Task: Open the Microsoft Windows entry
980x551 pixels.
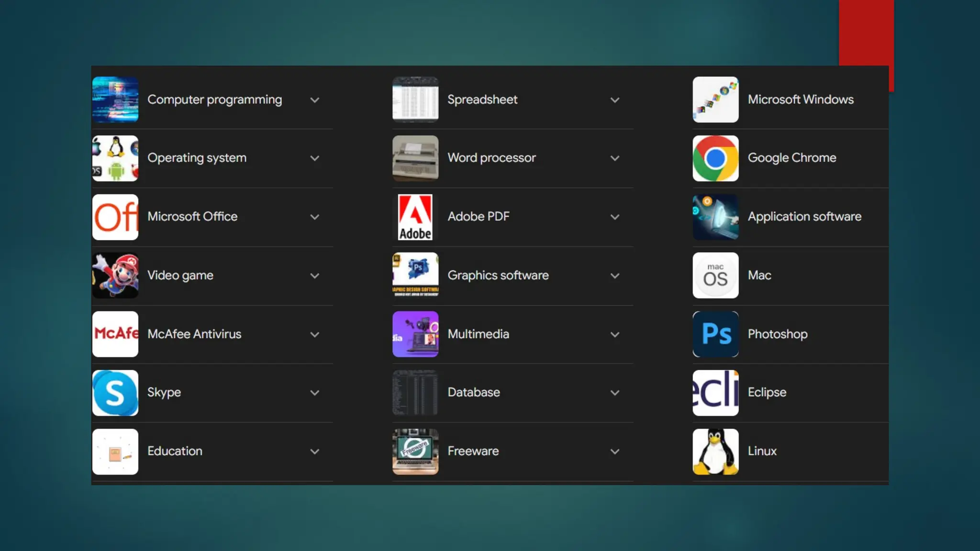Action: click(800, 99)
